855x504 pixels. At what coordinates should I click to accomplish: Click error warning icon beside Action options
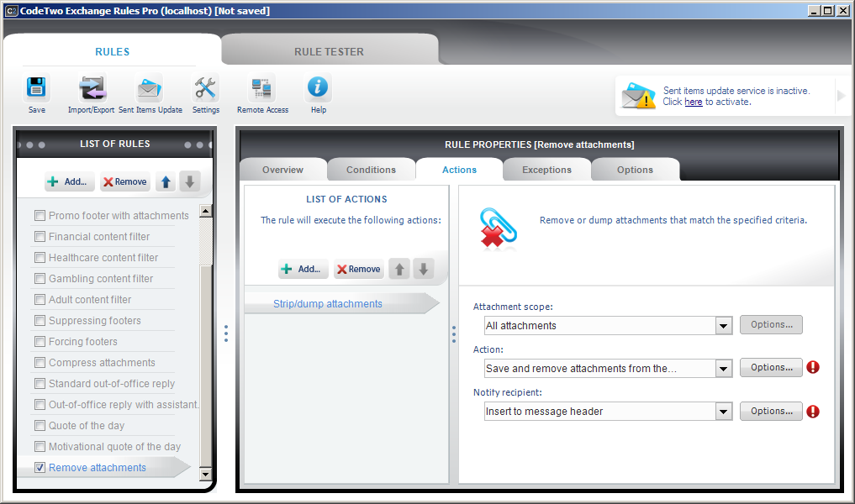click(x=812, y=367)
